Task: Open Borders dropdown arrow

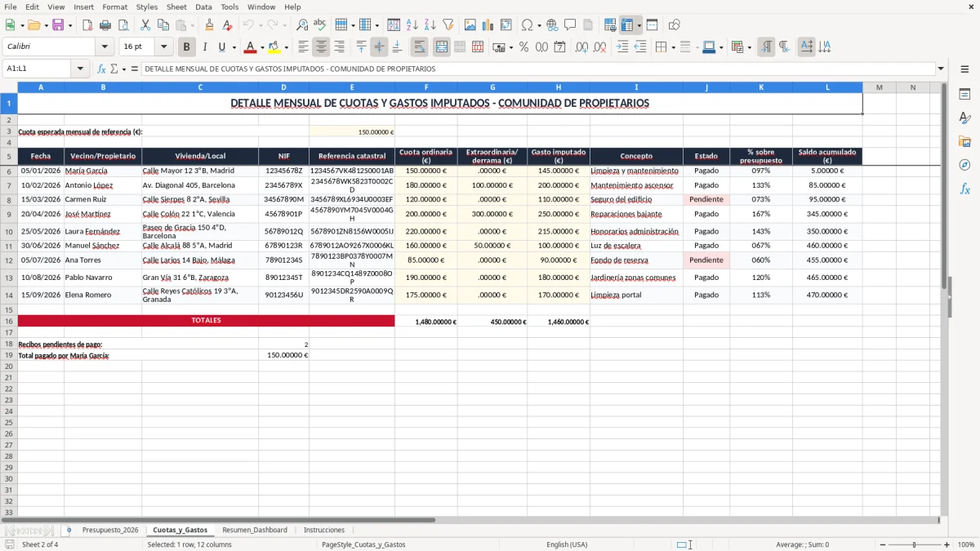Action: click(673, 47)
